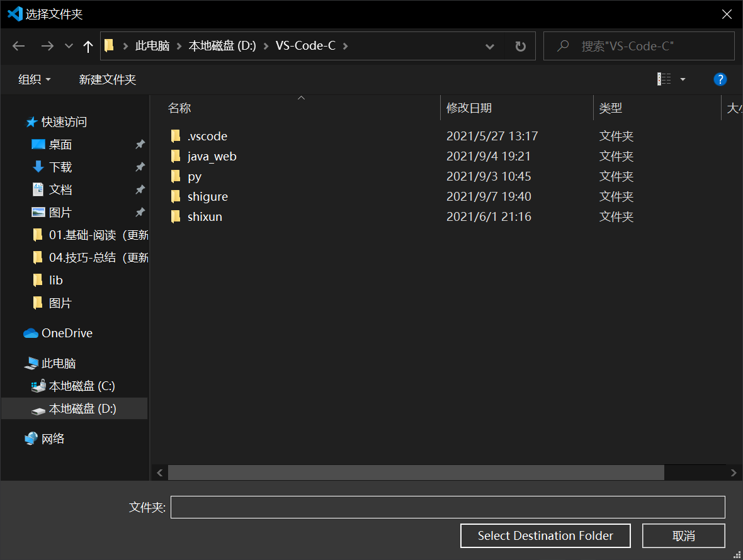
Task: Go back to previous folder
Action: (18, 46)
